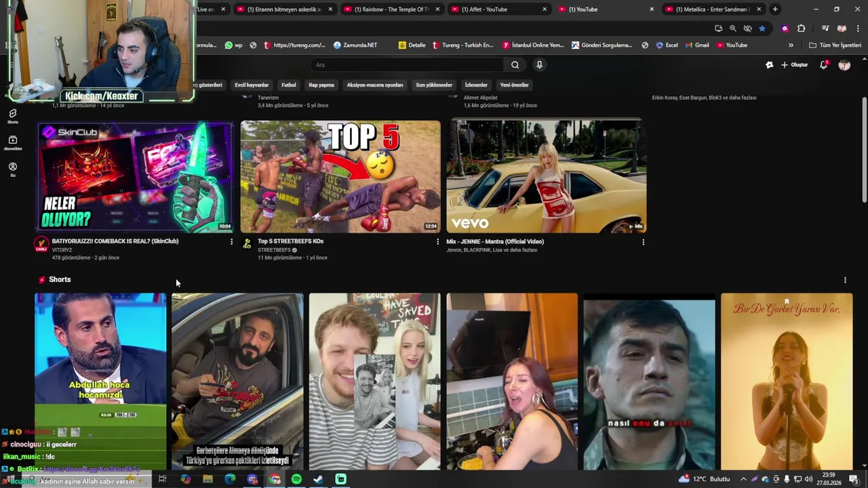
Task: Start voice search with the microphone icon
Action: point(539,65)
